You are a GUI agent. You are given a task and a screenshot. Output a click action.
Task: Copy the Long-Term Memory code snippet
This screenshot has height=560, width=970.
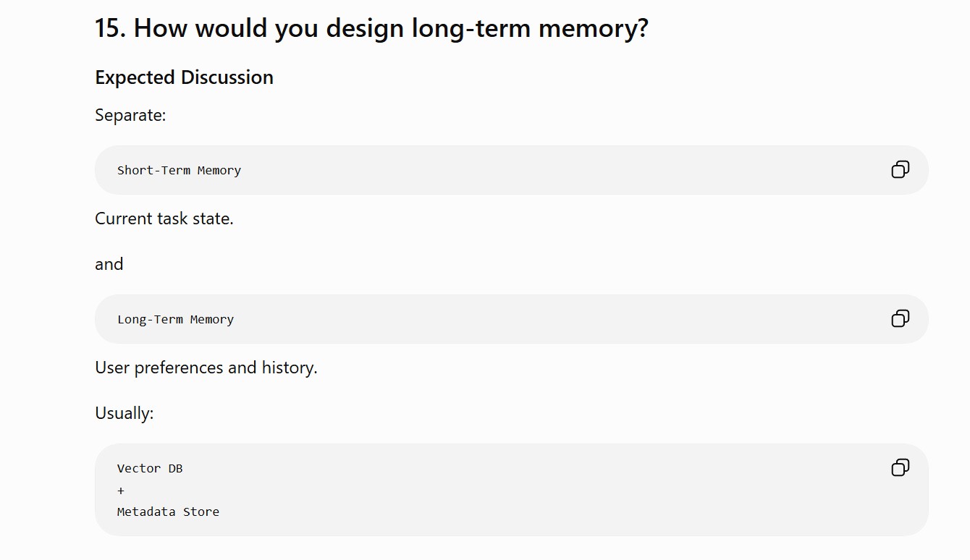point(900,318)
